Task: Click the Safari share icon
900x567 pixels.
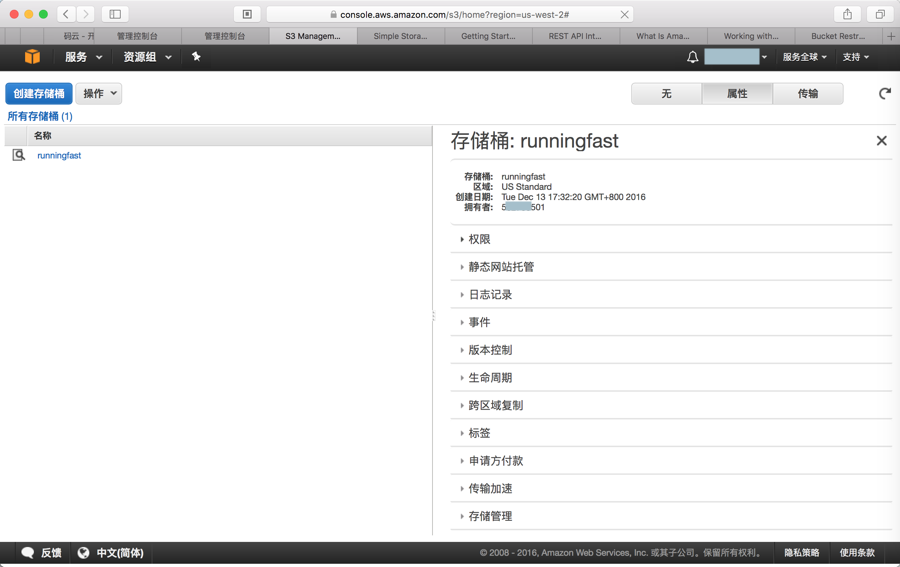Action: tap(847, 14)
